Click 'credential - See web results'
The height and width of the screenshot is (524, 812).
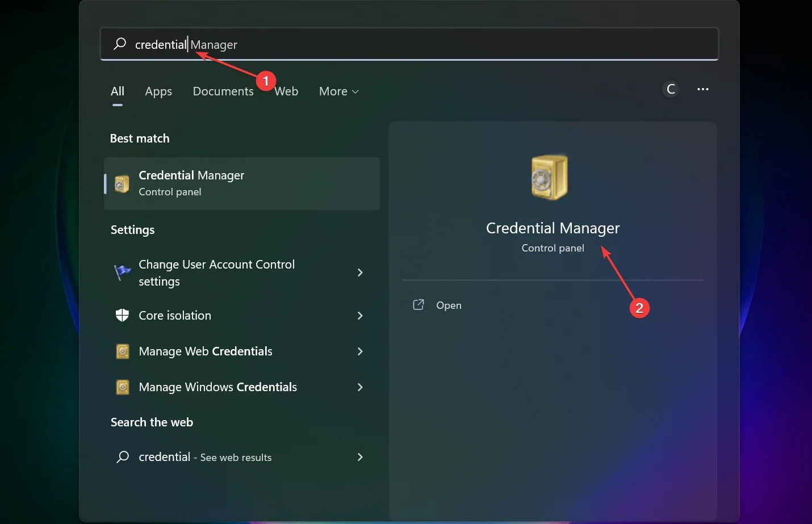pyautogui.click(x=242, y=457)
